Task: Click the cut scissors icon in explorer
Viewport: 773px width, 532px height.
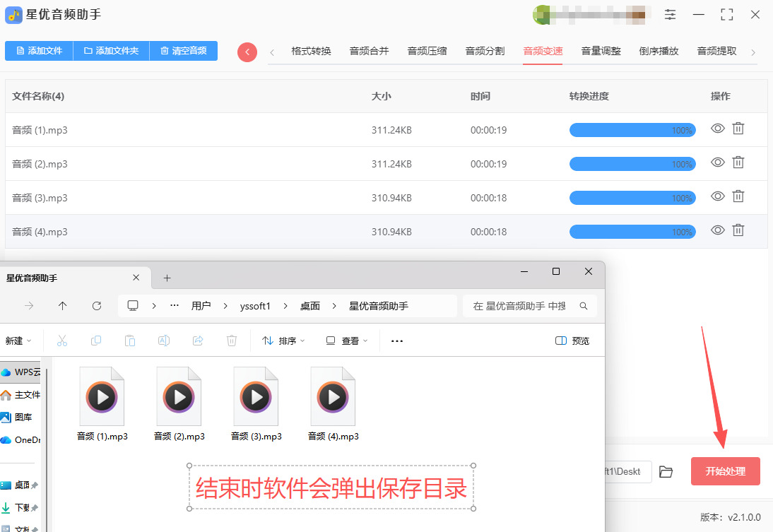Action: point(62,341)
